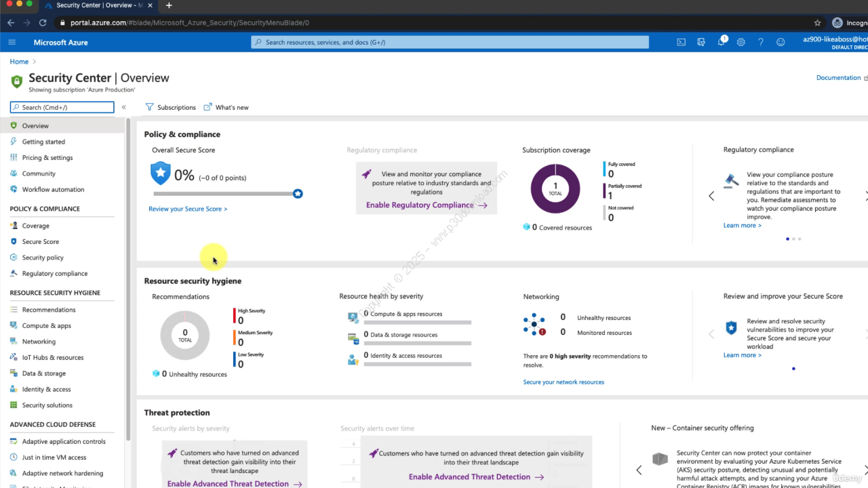
Task: Click the Subscription coverage donut chart
Action: click(x=555, y=188)
